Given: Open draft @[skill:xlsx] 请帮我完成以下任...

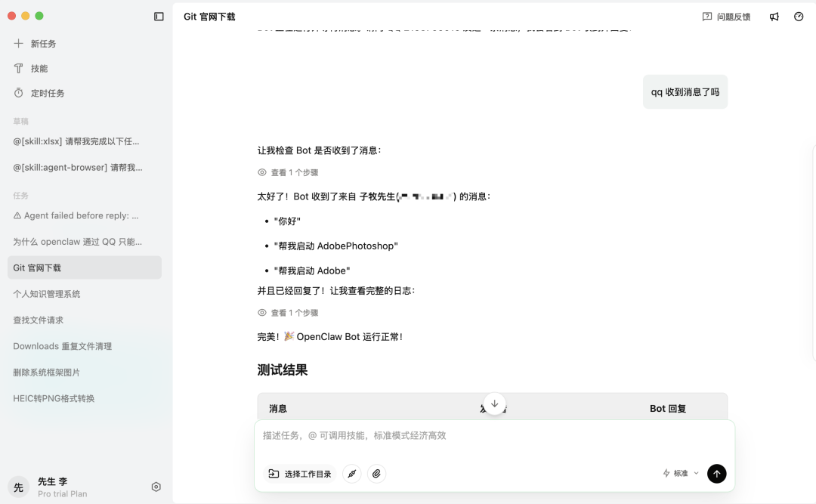Looking at the screenshot, I should pyautogui.click(x=76, y=141).
